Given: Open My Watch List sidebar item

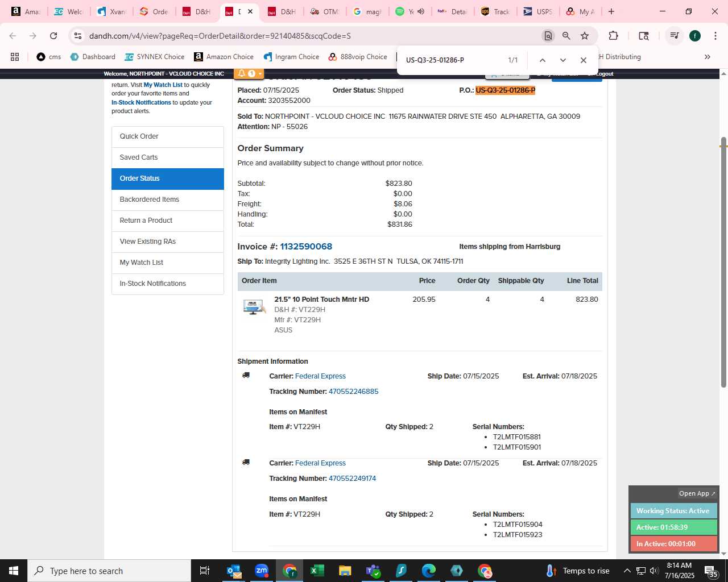Looking at the screenshot, I should point(168,263).
